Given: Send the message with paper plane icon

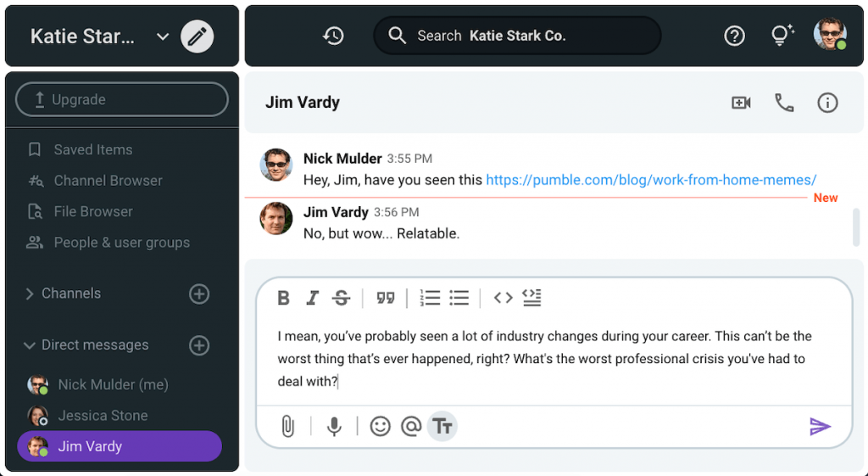Looking at the screenshot, I should [820, 426].
